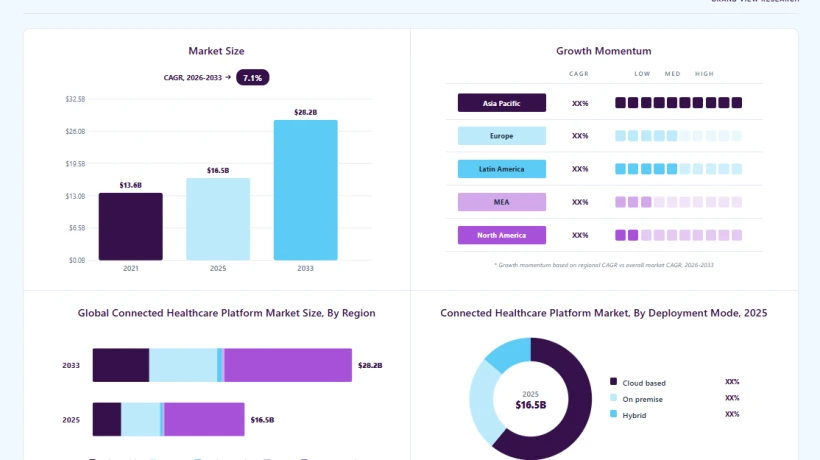Click Europe XX% CAGR value
820x460 pixels.
point(580,136)
